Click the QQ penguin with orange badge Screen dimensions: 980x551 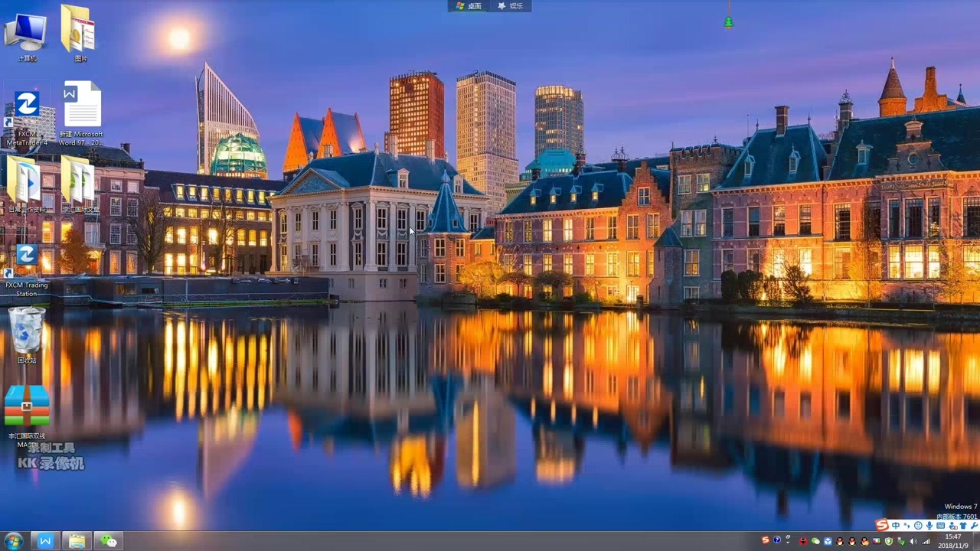[x=864, y=541]
